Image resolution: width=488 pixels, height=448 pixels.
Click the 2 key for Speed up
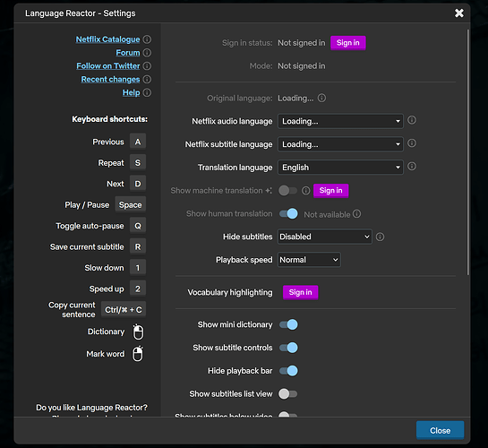[x=138, y=289]
